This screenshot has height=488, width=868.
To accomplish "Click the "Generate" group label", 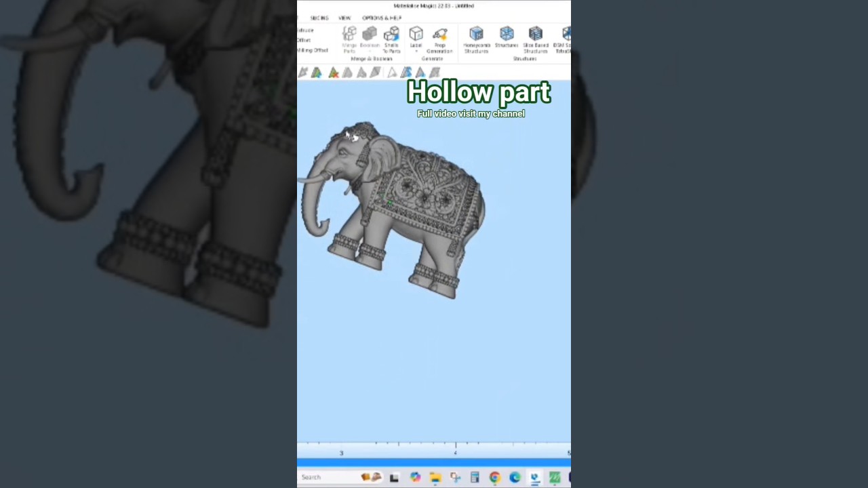I will pos(432,59).
